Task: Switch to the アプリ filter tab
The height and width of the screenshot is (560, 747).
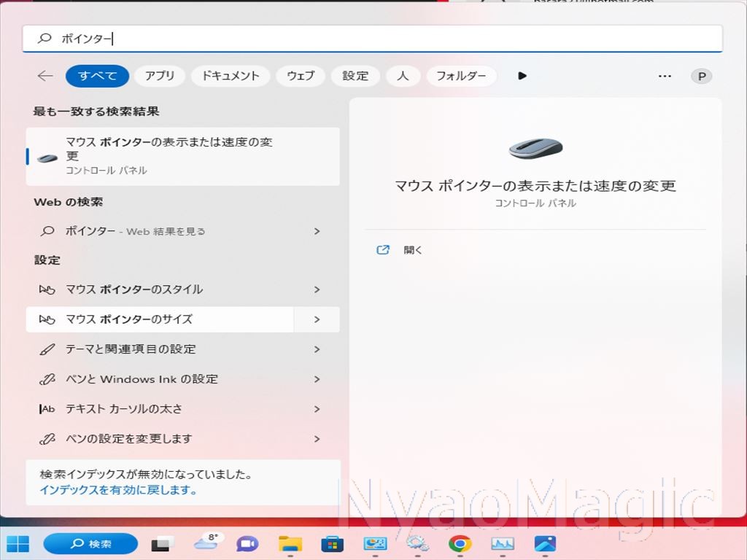Action: point(160,76)
